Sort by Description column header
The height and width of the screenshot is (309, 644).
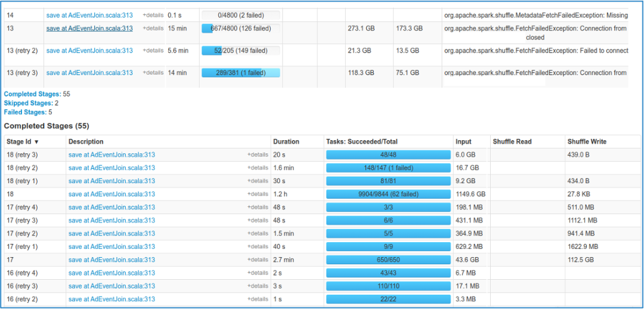[x=86, y=142]
